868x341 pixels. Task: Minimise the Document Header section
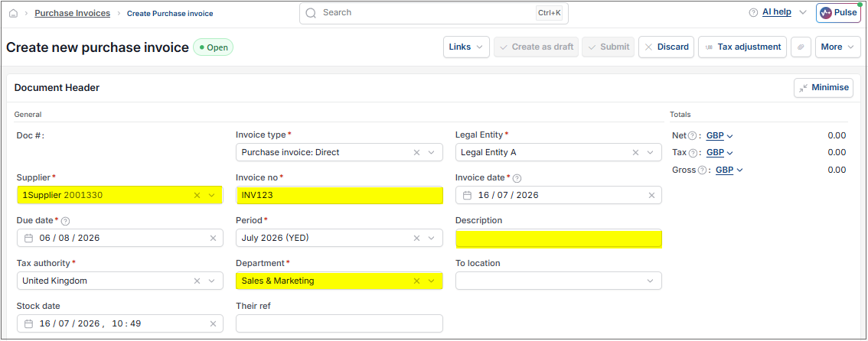tap(823, 87)
